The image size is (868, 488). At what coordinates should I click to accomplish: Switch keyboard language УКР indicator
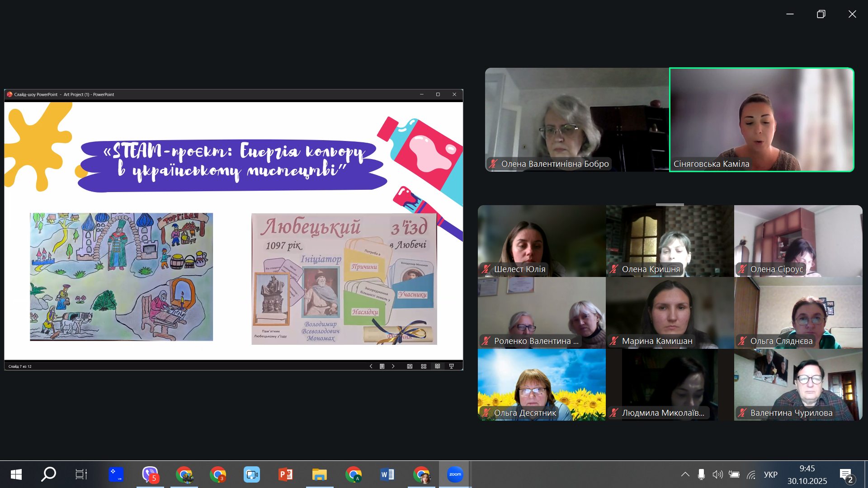(x=770, y=474)
